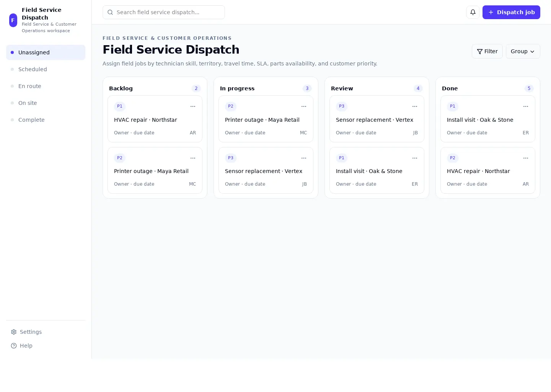Screen dimensions: 551x392
Task: Click P3 badge on In progress Sensor replacement
Action: point(231,158)
